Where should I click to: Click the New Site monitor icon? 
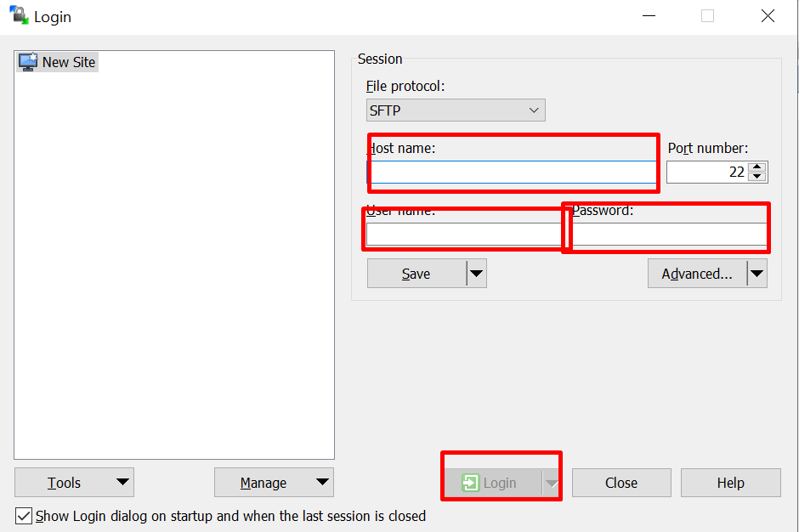(28, 62)
